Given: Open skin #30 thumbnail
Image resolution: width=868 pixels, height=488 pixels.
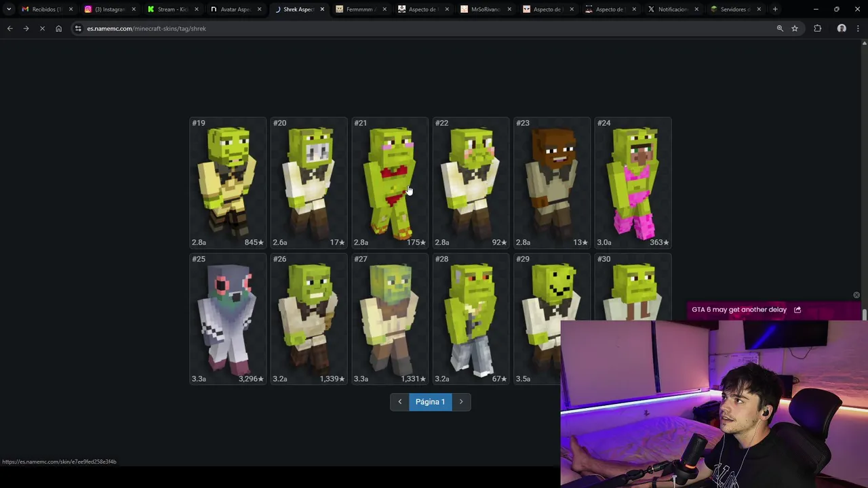Looking at the screenshot, I should [633, 287].
